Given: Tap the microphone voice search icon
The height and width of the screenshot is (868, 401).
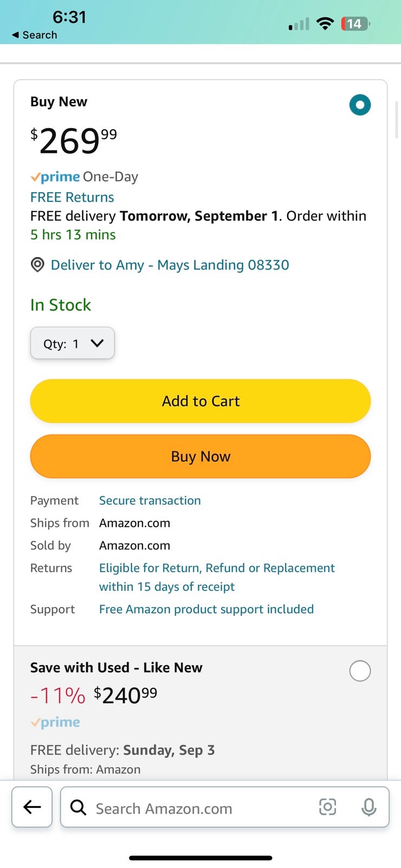Looking at the screenshot, I should (369, 807).
